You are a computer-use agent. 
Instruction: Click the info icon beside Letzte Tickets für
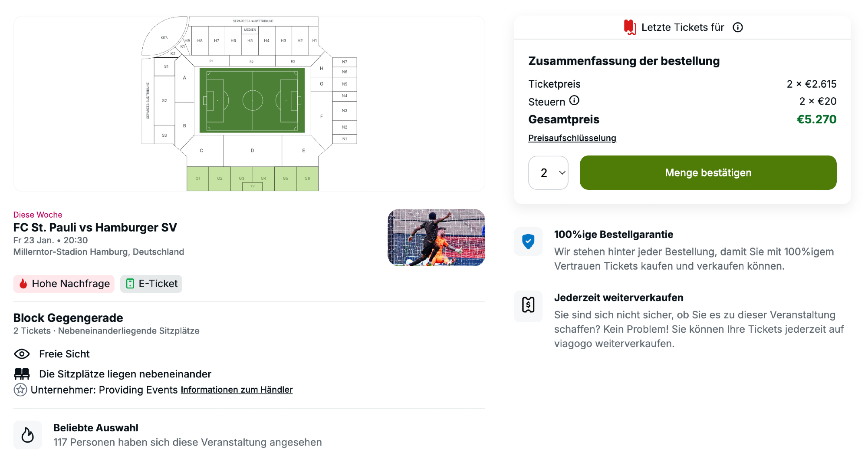pyautogui.click(x=738, y=27)
